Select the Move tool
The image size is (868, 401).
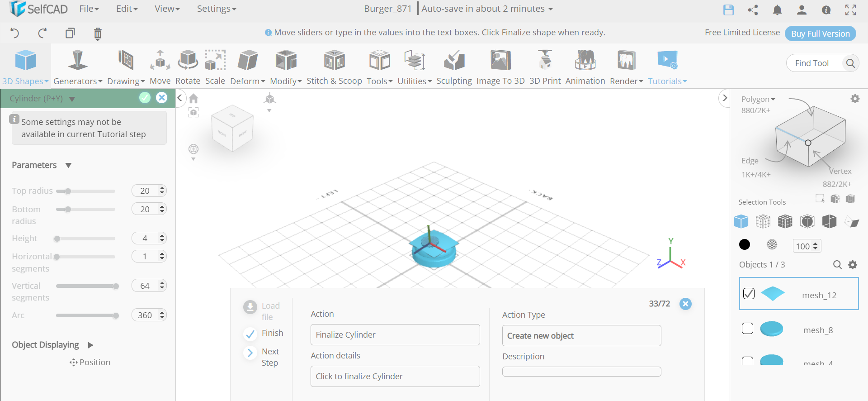(x=160, y=67)
